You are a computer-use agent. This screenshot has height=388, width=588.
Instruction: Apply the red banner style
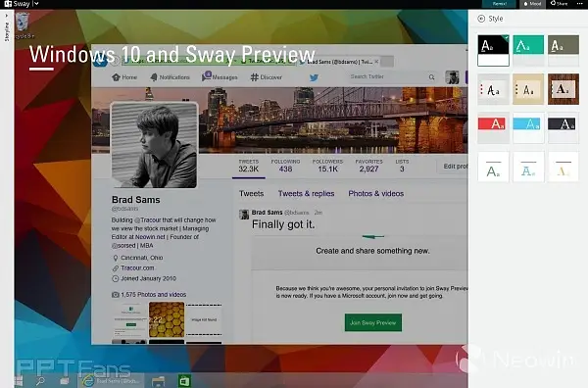tap(493, 128)
